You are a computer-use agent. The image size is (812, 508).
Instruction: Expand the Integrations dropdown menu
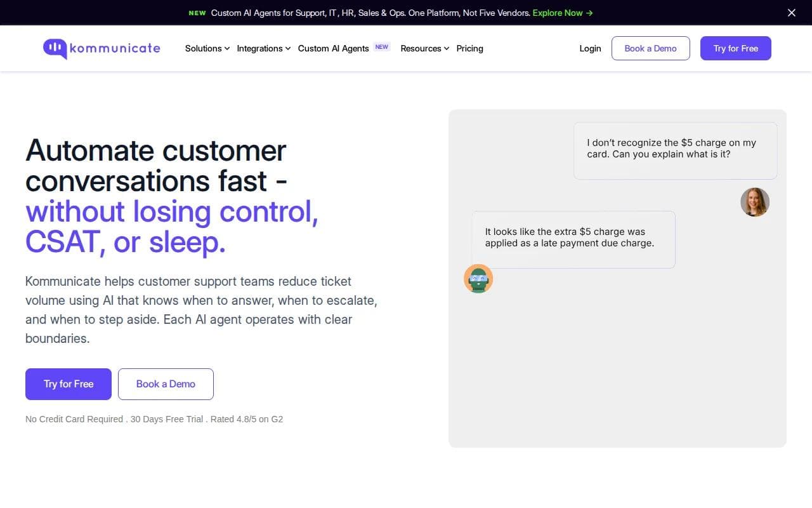point(264,48)
